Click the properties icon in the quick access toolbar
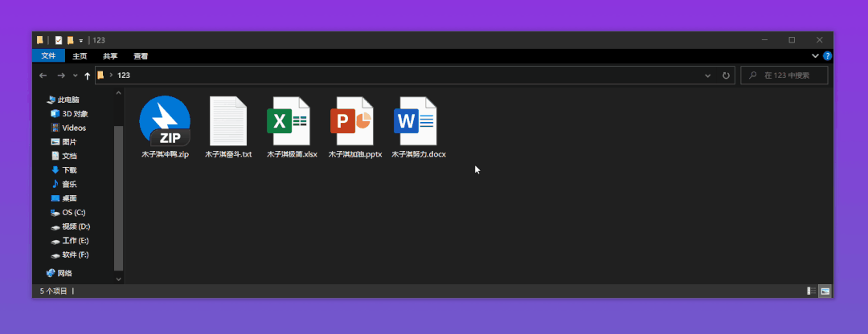Image resolution: width=868 pixels, height=334 pixels. tap(59, 40)
